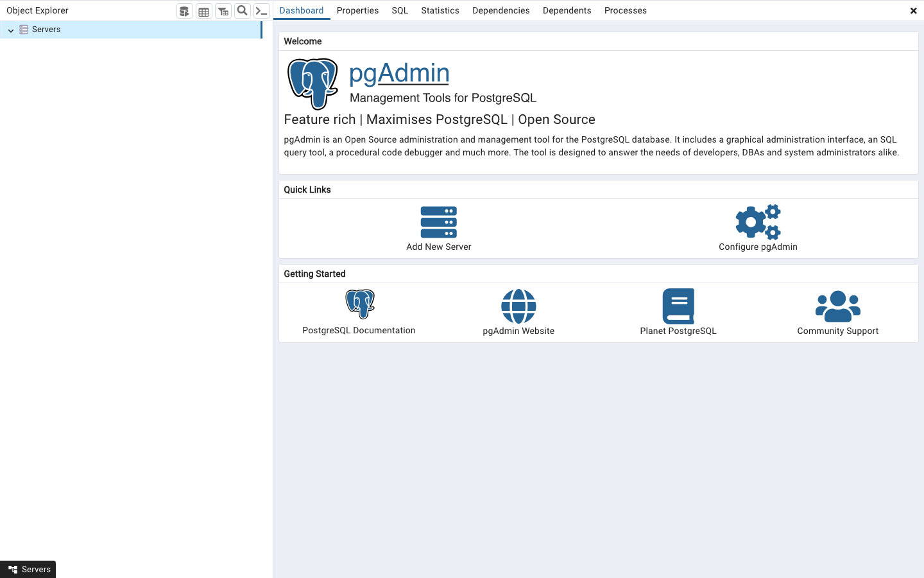Screen dimensions: 924x578
Task: Click the breadcrumb icon in the status bar
Action: pos(13,570)
